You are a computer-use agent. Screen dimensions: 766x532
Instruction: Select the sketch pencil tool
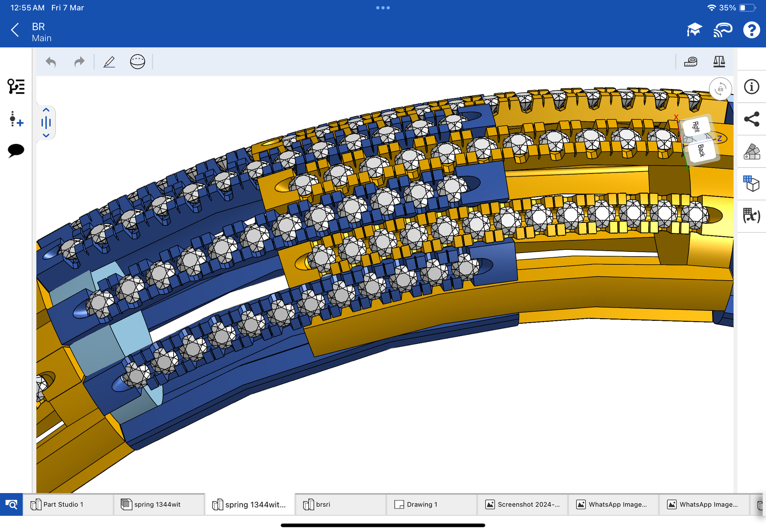pos(109,62)
